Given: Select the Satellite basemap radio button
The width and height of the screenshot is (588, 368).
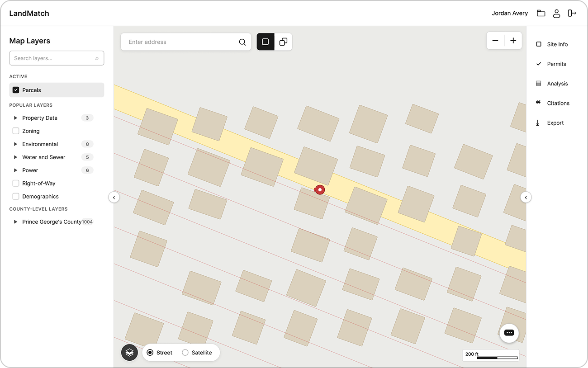Looking at the screenshot, I should [185, 353].
